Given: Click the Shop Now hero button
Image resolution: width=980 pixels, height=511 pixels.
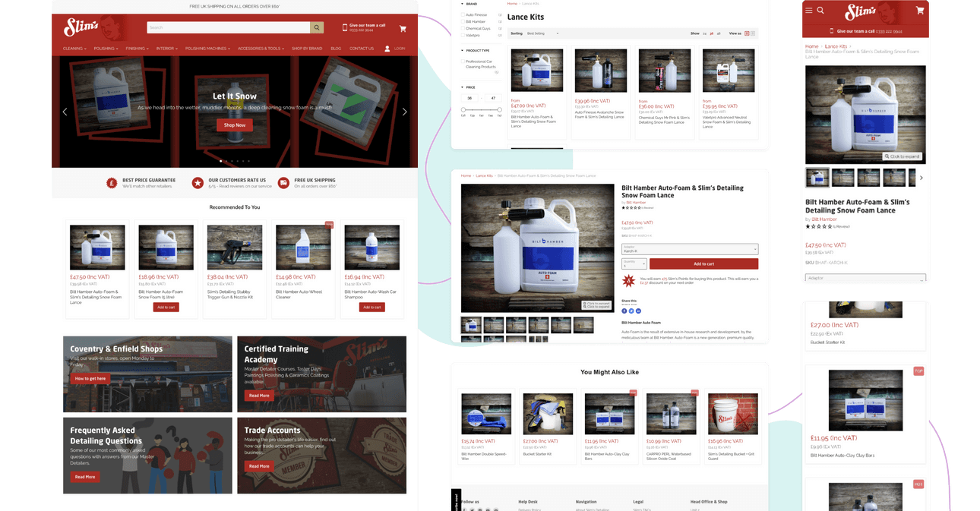Looking at the screenshot, I should pyautogui.click(x=235, y=125).
